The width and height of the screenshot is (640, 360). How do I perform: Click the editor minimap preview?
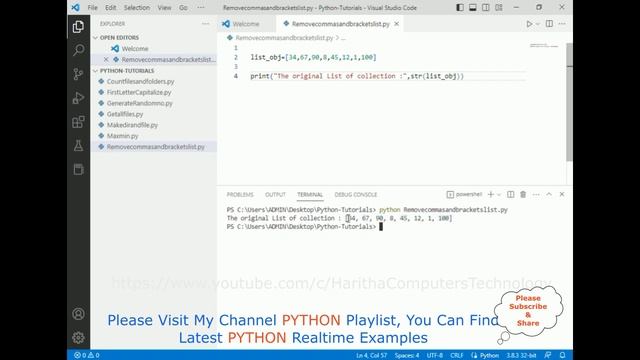point(544,46)
